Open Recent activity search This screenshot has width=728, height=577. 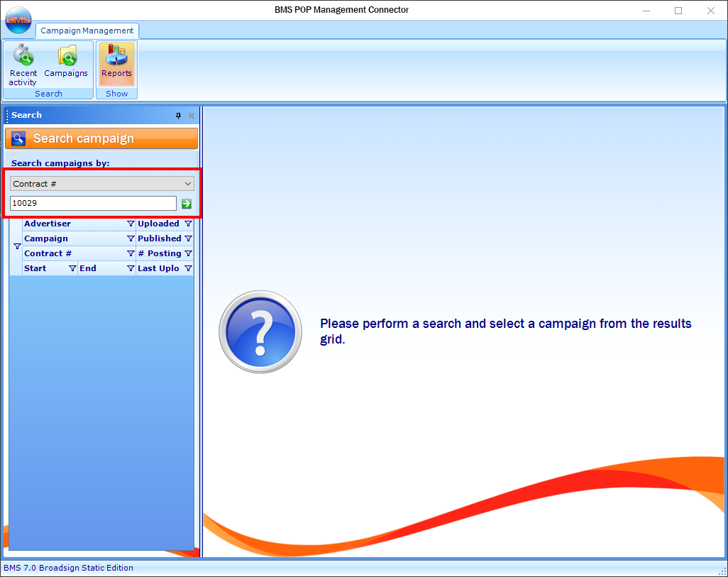point(23,65)
